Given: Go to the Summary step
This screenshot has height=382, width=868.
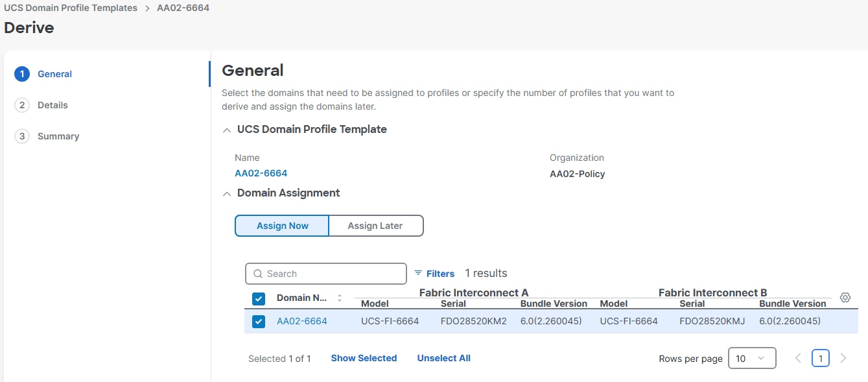Looking at the screenshot, I should click(x=58, y=136).
